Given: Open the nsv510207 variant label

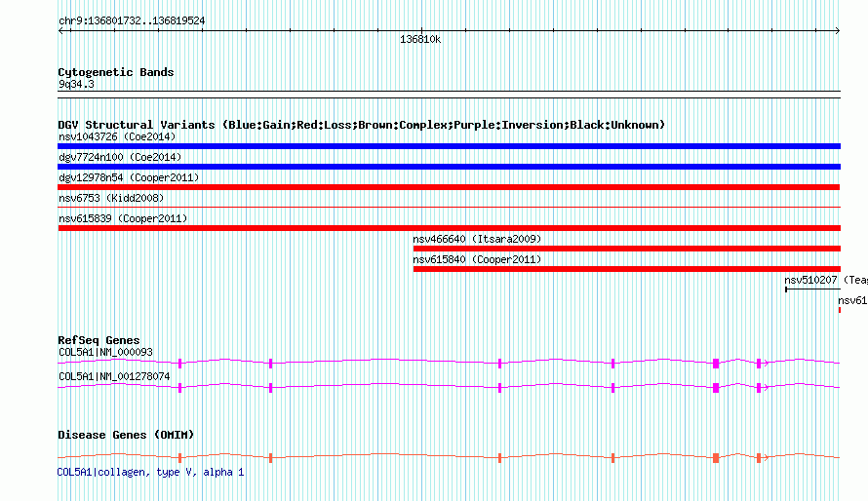Looking at the screenshot, I should (x=825, y=280).
